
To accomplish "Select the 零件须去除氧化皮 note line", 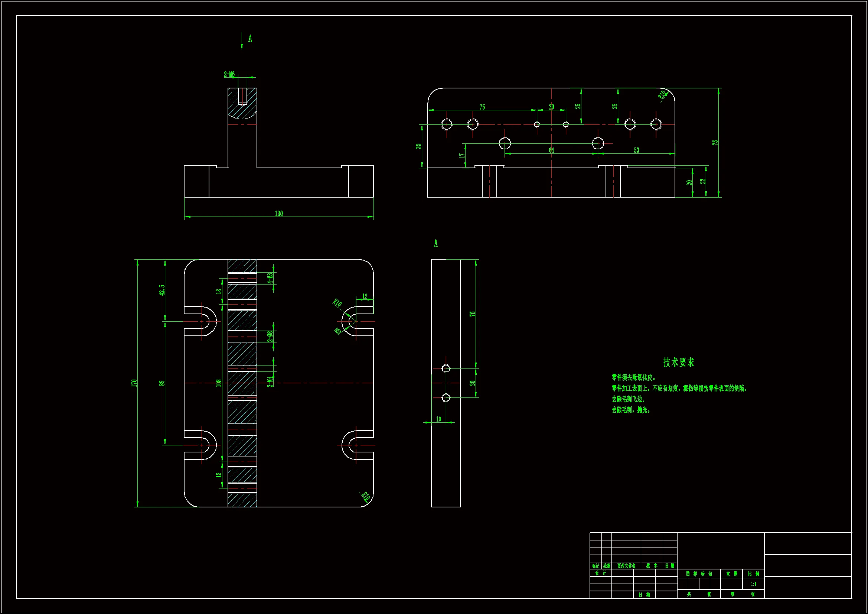I will [x=634, y=377].
